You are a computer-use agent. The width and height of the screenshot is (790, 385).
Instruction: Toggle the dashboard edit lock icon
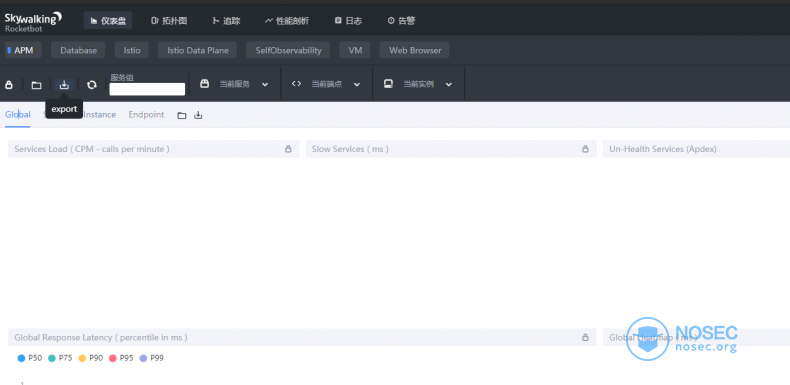click(9, 85)
